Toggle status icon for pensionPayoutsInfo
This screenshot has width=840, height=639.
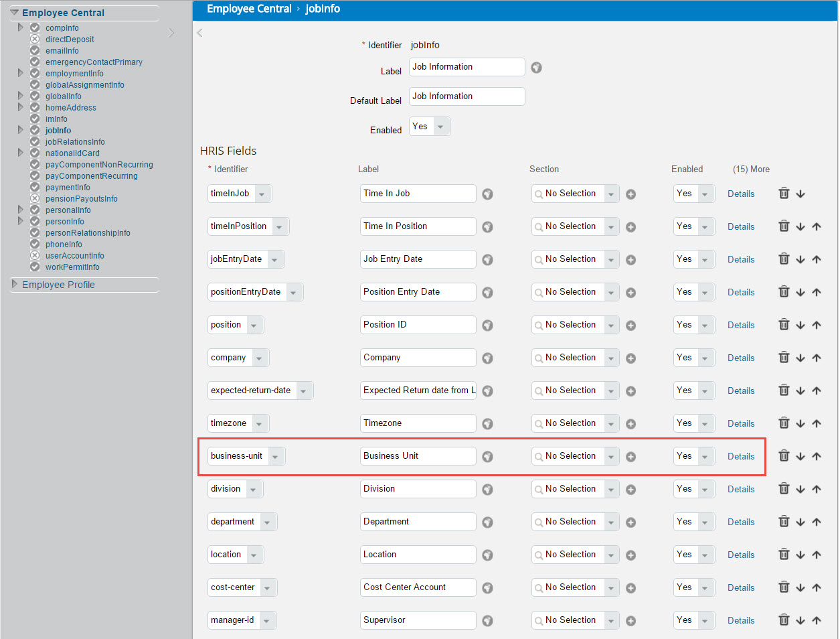coord(35,198)
